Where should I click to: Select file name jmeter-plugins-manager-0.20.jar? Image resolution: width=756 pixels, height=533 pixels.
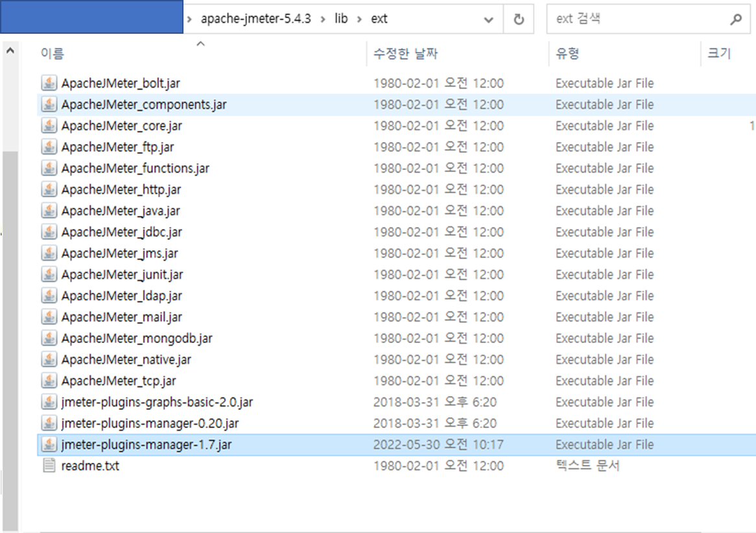tap(150, 423)
